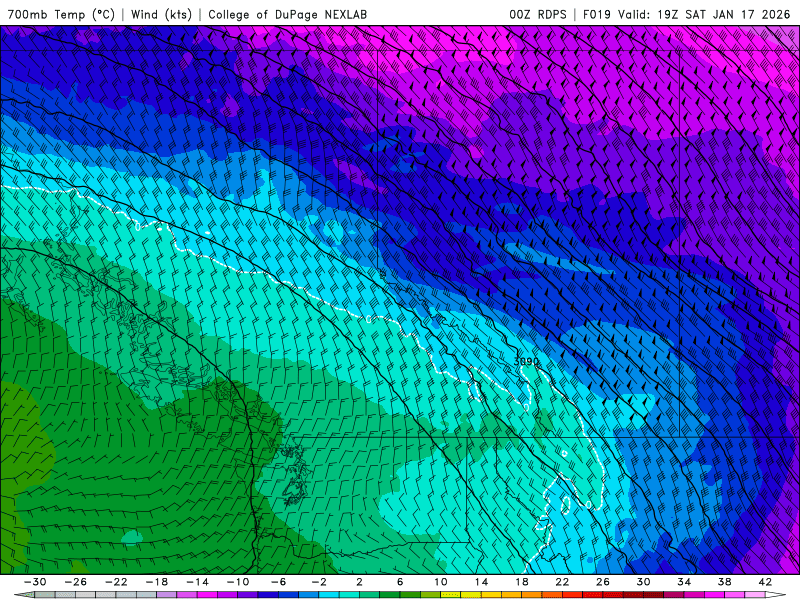Click the '00Z RDPS' model label
The height and width of the screenshot is (600, 800).
538,14
